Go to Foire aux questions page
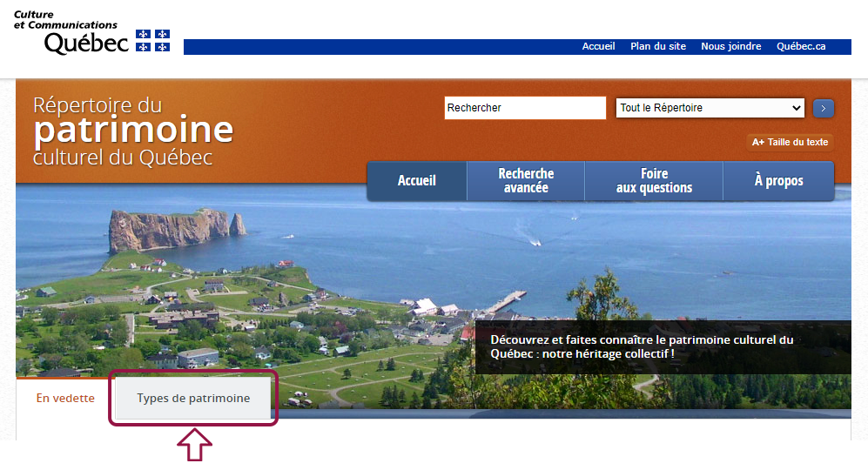The height and width of the screenshot is (470, 868). [654, 181]
